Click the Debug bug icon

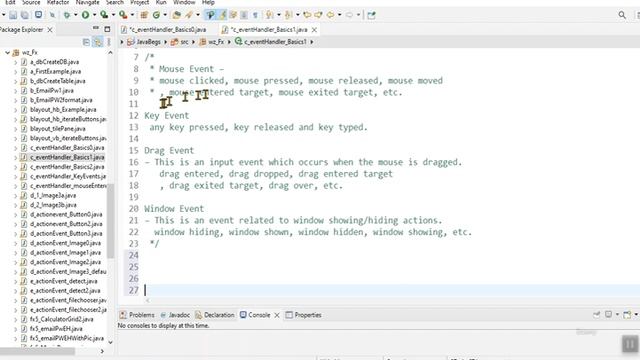(67, 15)
